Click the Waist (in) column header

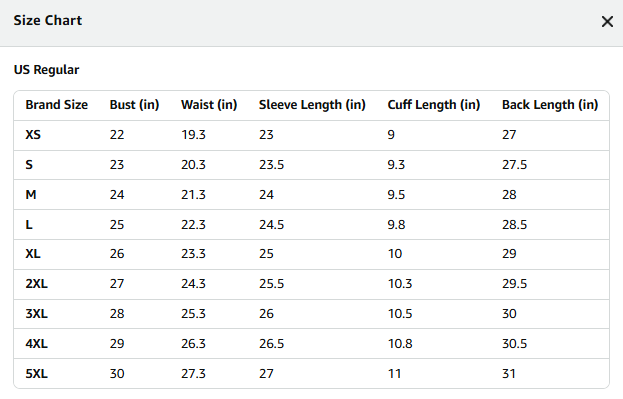point(209,105)
